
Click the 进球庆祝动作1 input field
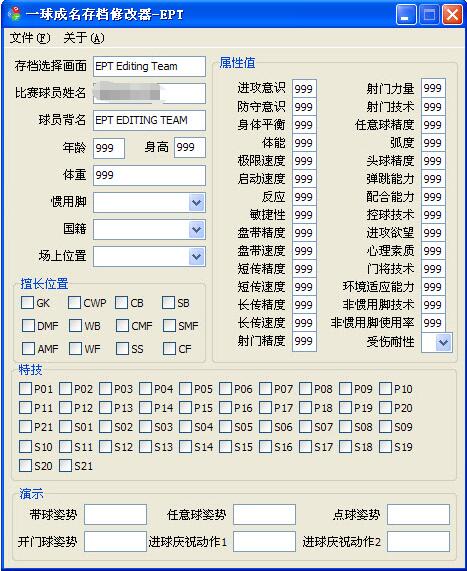pos(264,542)
